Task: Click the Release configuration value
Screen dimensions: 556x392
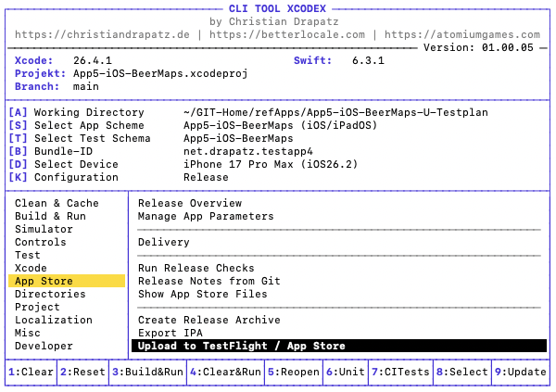Action: (206, 177)
